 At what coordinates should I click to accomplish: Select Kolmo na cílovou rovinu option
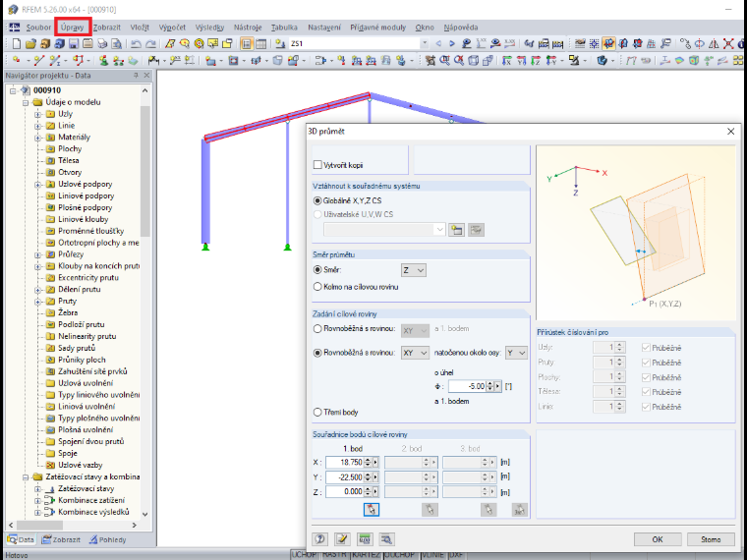(x=317, y=287)
